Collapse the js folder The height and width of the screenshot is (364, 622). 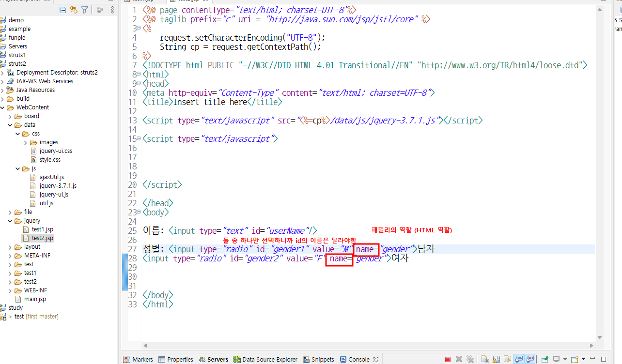(x=18, y=168)
